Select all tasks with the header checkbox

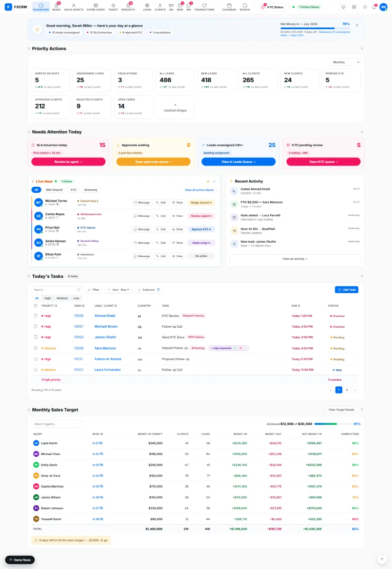coord(36,306)
